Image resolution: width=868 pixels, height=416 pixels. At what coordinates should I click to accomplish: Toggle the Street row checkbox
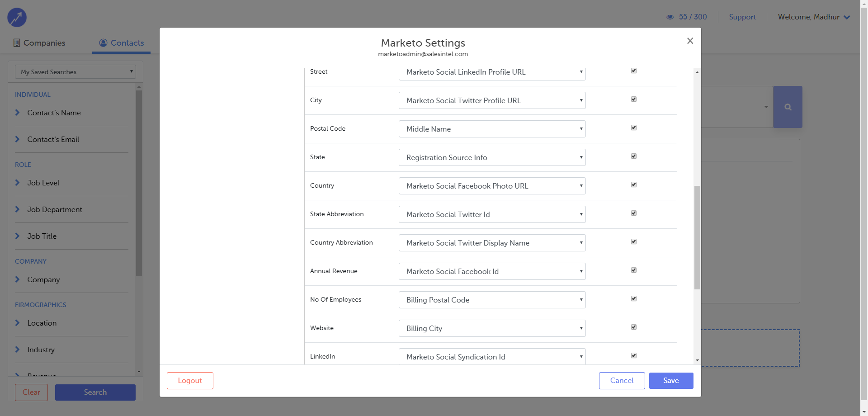click(x=634, y=71)
